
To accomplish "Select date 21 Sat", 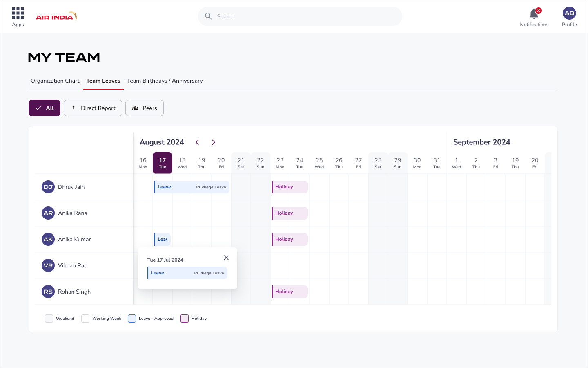I will [x=241, y=163].
